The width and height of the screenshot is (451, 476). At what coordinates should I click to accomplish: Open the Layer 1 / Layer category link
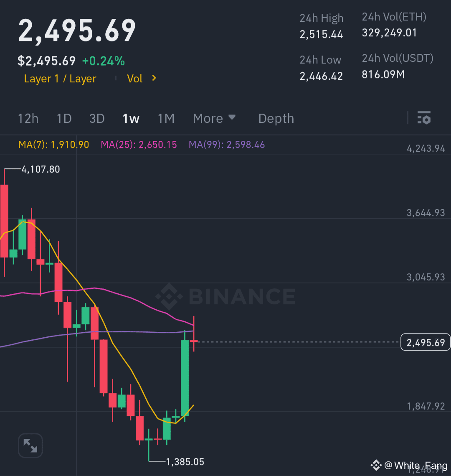pyautogui.click(x=60, y=78)
